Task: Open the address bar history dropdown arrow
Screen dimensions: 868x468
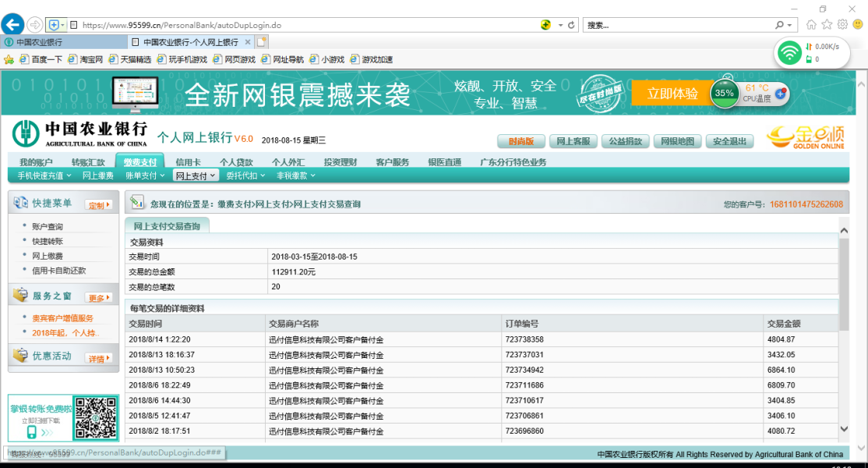Action: 560,25
